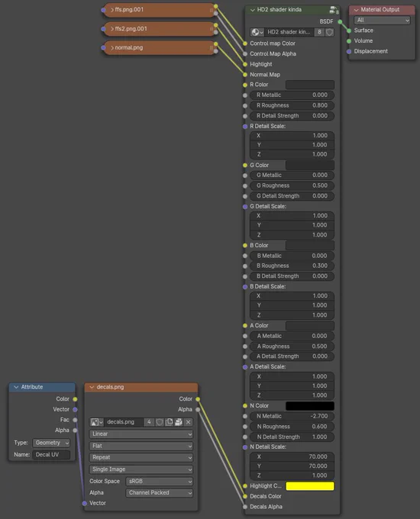The image size is (420, 519).
Task: Collapse the Attribute node
Action: [16, 387]
